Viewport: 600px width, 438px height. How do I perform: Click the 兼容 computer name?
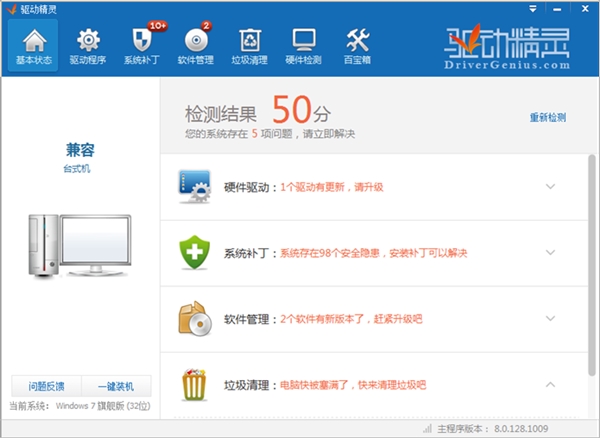click(x=80, y=150)
